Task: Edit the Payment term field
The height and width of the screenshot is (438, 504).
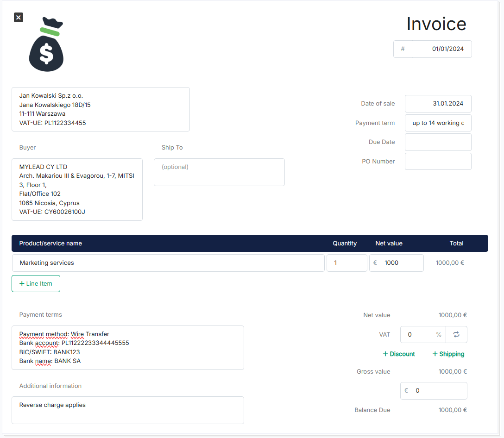Action: tap(438, 123)
